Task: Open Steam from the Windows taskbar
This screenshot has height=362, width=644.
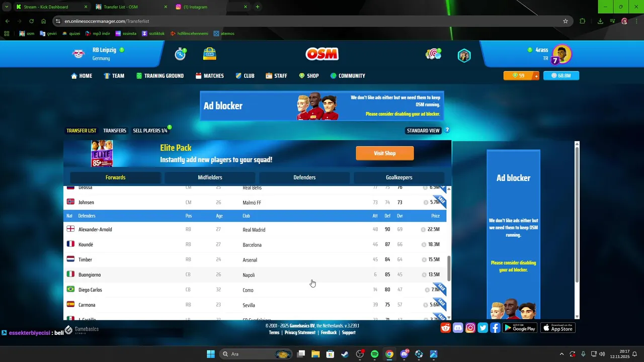Action: tap(345, 354)
